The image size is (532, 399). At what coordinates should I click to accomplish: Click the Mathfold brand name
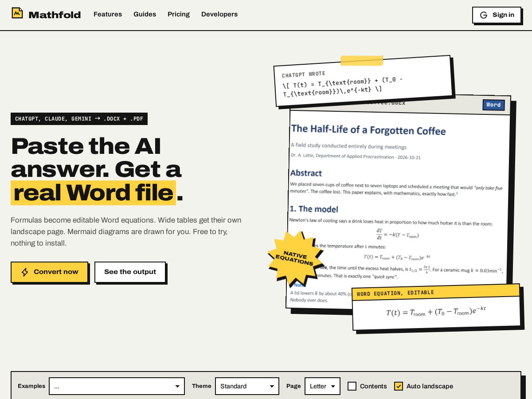point(55,15)
